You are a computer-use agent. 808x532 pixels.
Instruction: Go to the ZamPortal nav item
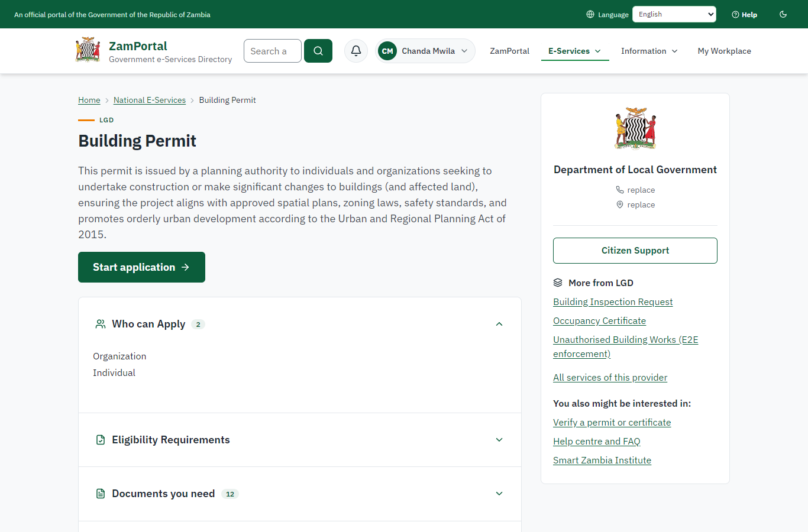(x=509, y=51)
